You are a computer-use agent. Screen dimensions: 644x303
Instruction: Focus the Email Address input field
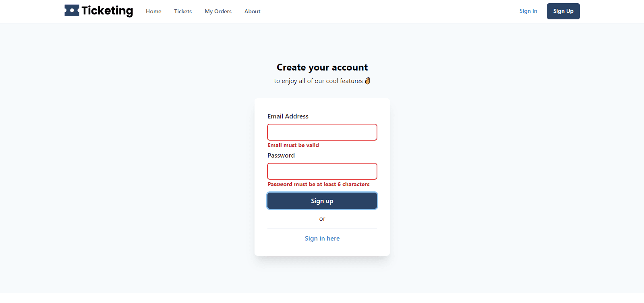322,132
